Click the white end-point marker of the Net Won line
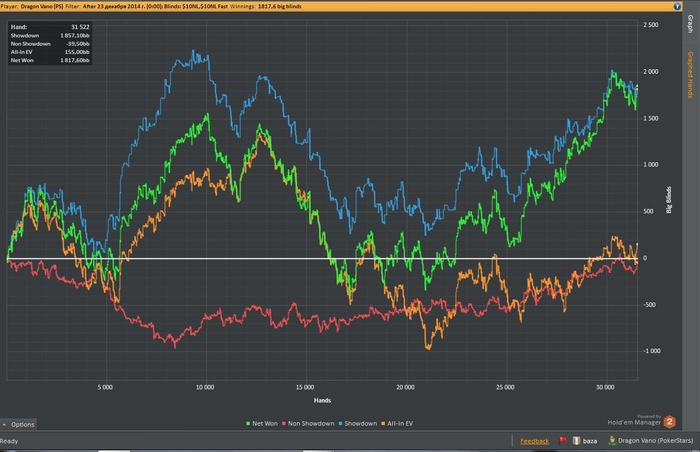Screen dimensions: 700x452 click(x=637, y=87)
